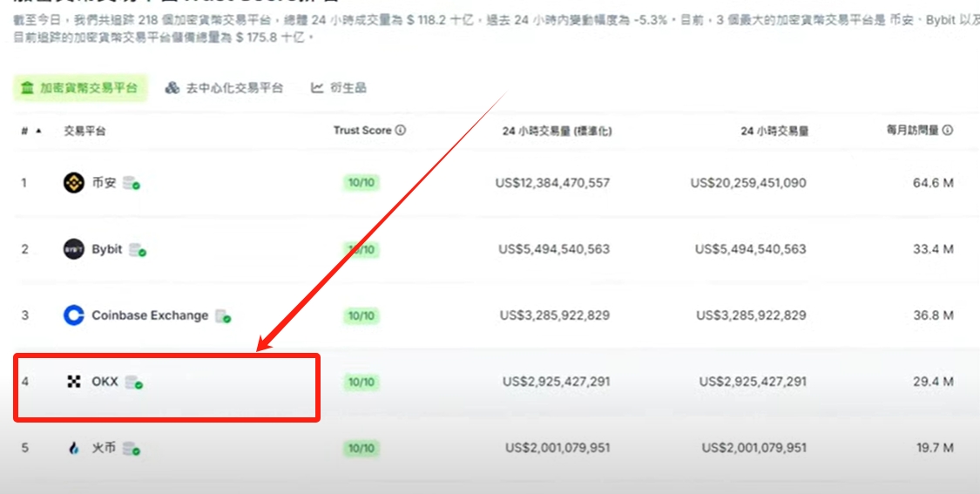Click the OKX logo icon
This screenshot has width=980, height=494.
click(74, 382)
